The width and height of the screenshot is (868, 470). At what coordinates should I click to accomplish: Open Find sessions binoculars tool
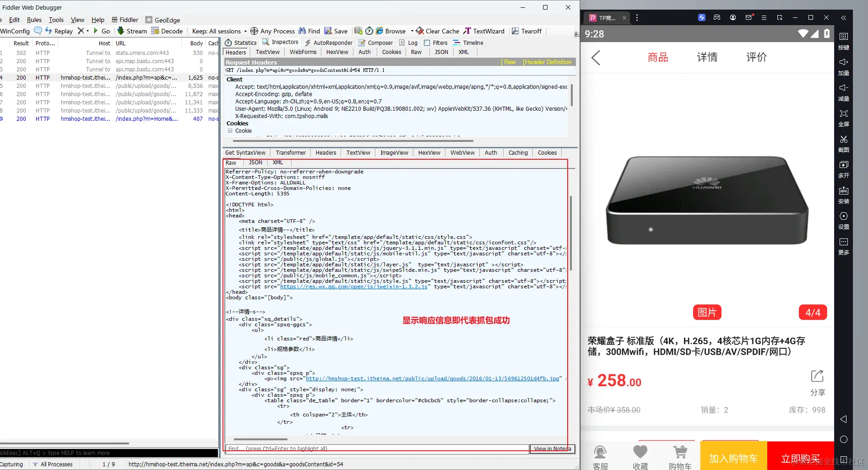click(309, 31)
